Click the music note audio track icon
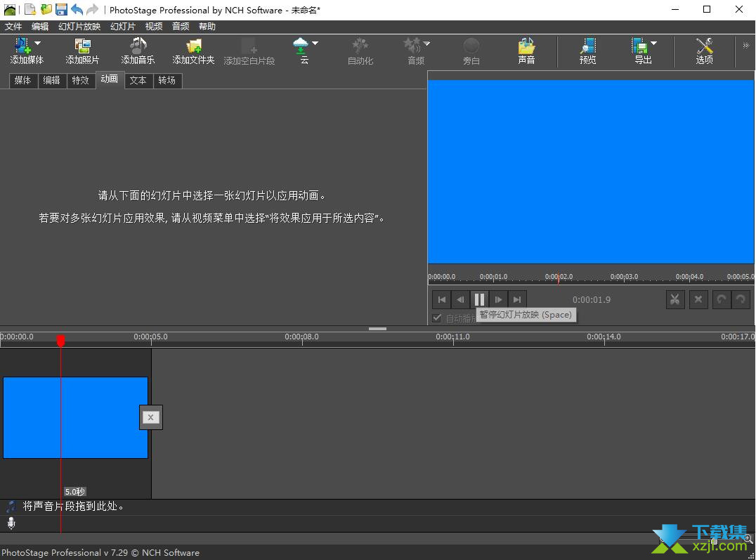Viewport: 756px width, 560px height. [11, 506]
